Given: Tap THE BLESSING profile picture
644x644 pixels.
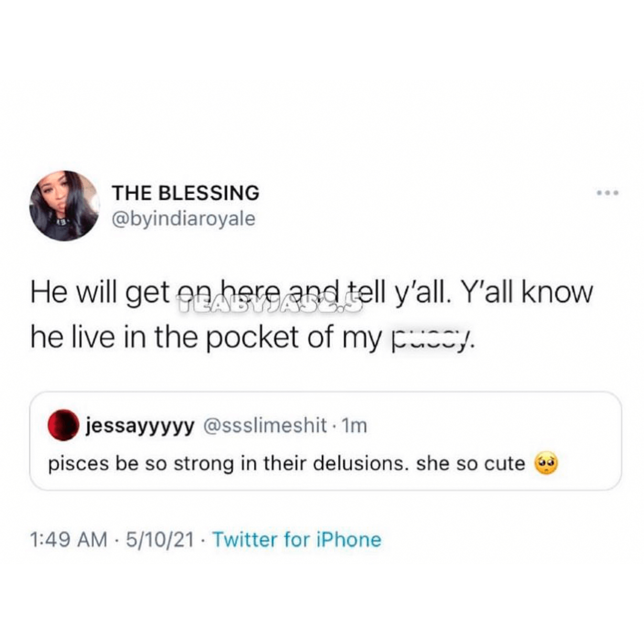Looking at the screenshot, I should coord(64,205).
